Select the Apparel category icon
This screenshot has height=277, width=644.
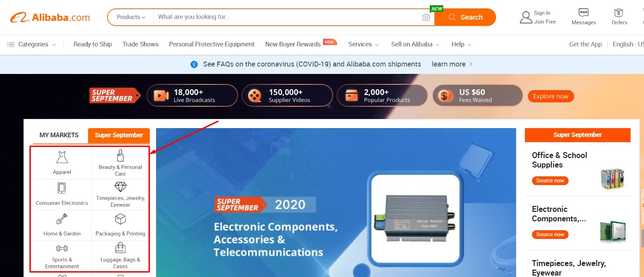[x=62, y=157]
